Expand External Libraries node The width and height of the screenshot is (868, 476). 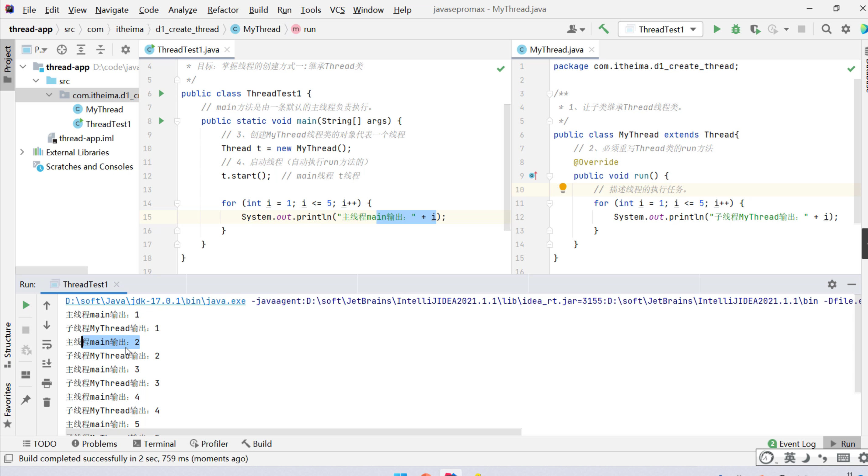tap(22, 152)
